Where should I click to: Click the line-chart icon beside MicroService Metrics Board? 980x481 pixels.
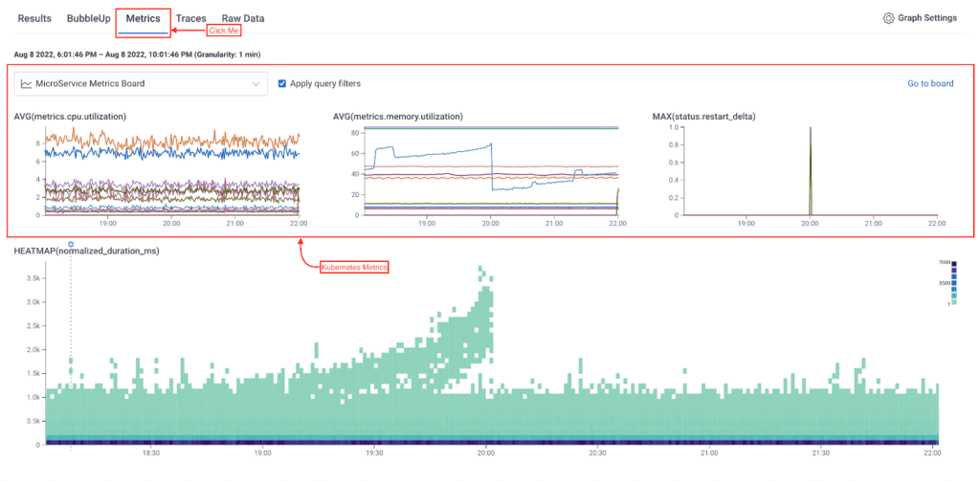pyautogui.click(x=26, y=84)
